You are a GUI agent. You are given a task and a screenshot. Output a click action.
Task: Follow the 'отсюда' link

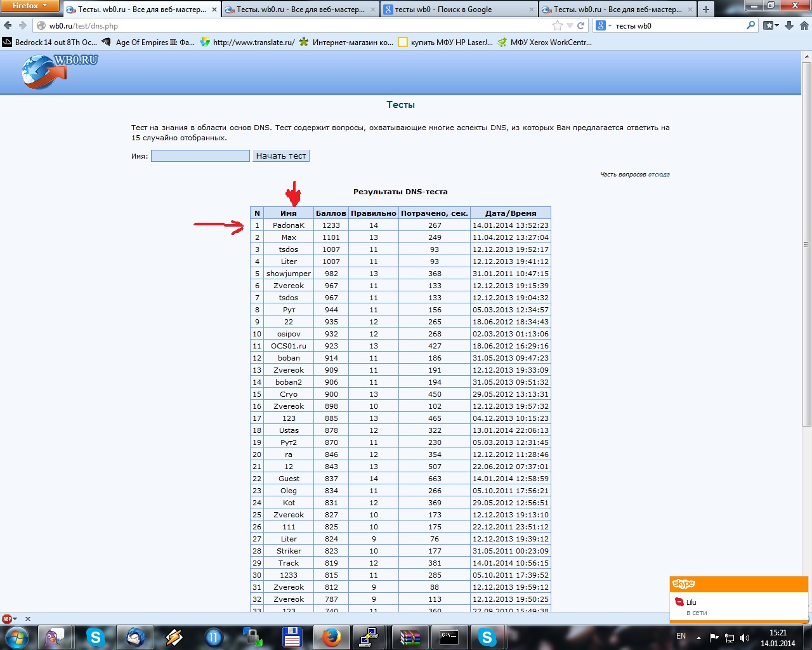point(658,175)
